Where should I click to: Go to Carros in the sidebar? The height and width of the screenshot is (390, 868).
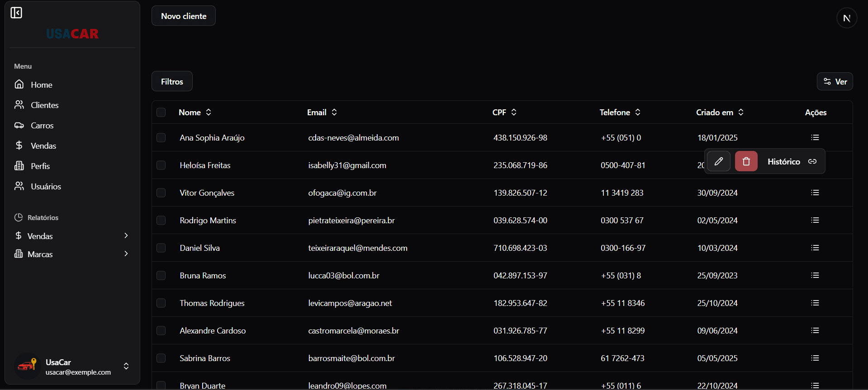tap(42, 125)
